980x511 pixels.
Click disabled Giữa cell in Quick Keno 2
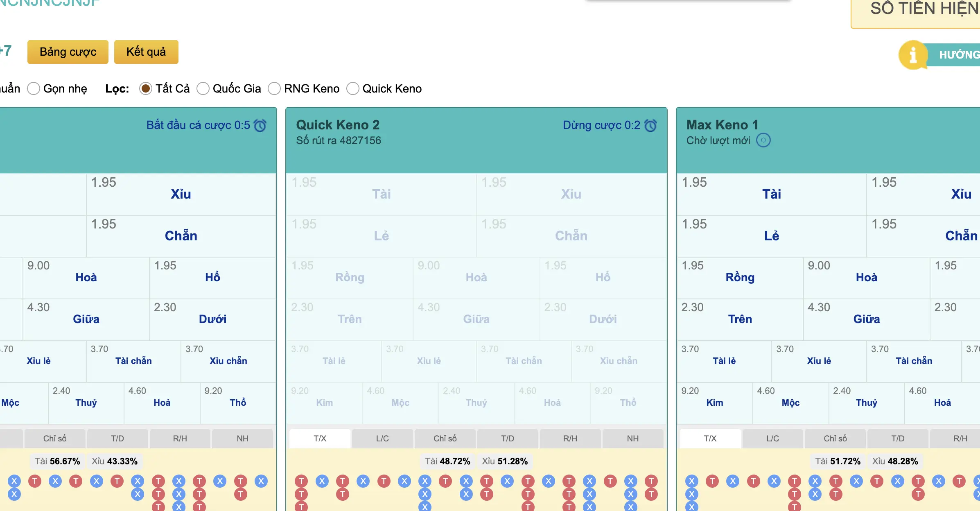click(476, 320)
